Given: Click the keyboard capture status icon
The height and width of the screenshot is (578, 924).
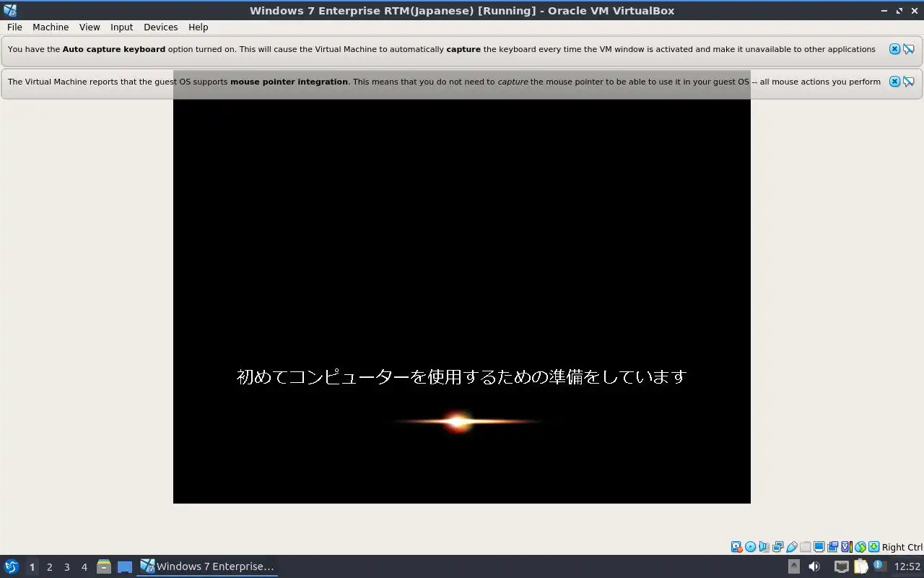Looking at the screenshot, I should click(x=873, y=547).
